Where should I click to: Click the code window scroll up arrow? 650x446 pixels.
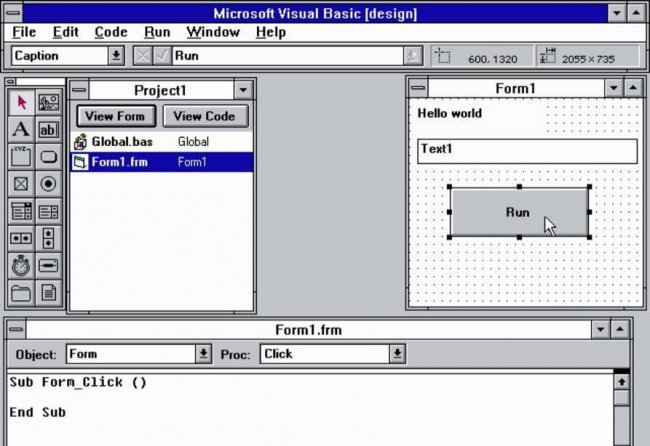click(621, 382)
